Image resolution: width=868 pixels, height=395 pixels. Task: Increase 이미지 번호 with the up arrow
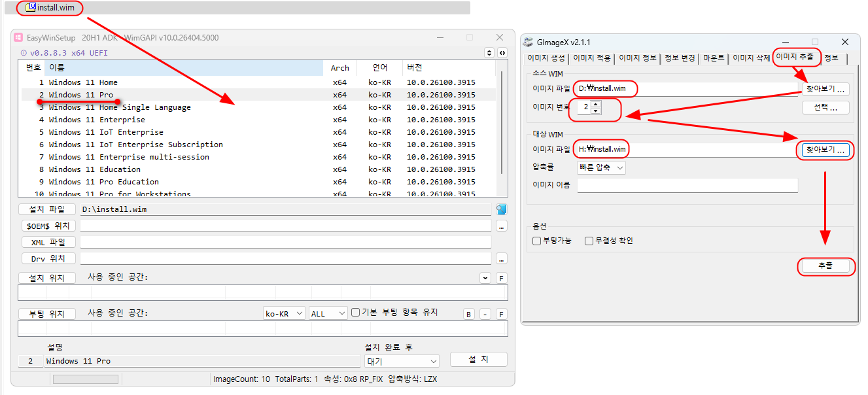pyautogui.click(x=595, y=104)
